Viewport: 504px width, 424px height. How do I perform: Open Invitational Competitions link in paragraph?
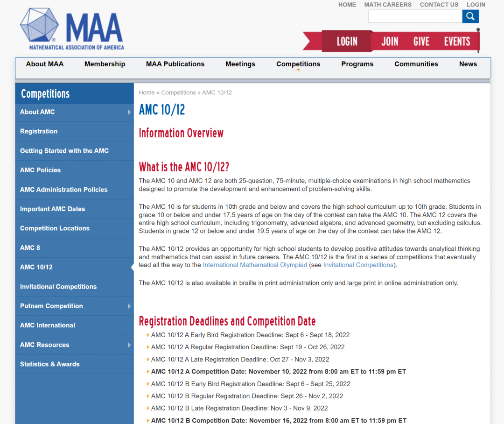(x=358, y=265)
